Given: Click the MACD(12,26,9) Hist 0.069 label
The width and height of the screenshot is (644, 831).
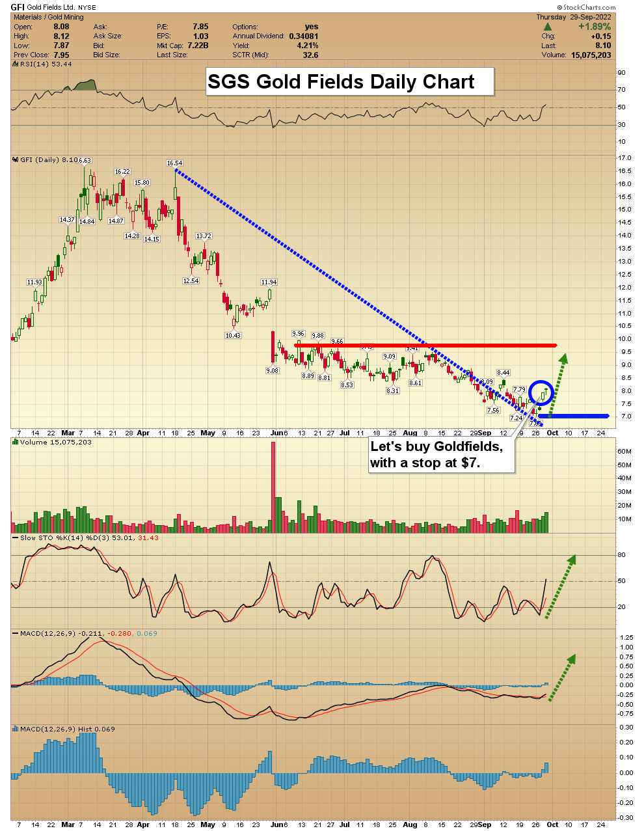Looking at the screenshot, I should [68, 729].
